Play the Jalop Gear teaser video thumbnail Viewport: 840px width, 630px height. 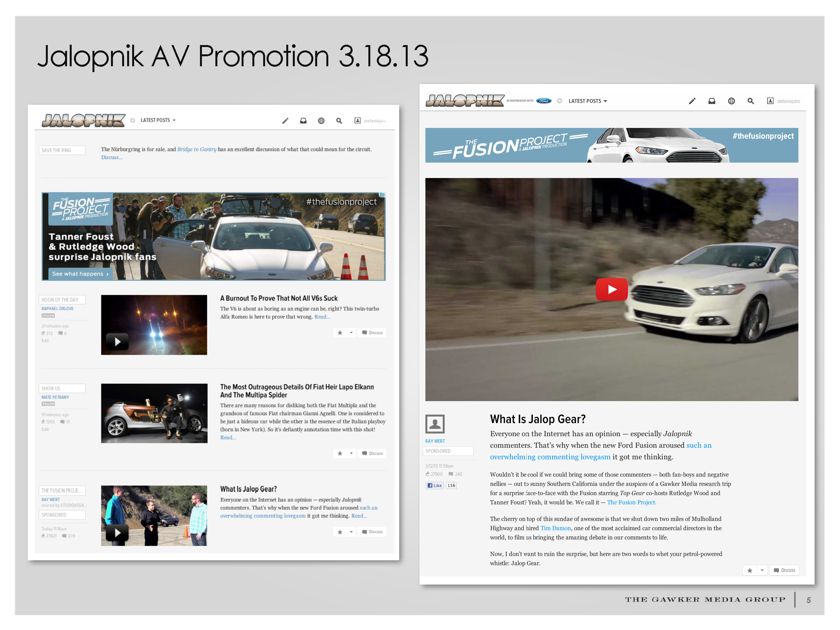click(117, 533)
